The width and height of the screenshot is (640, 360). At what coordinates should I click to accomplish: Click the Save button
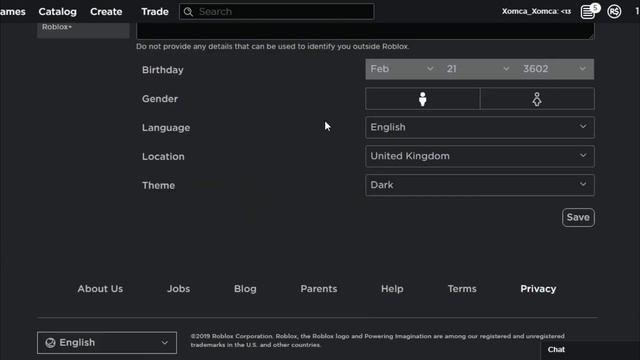point(578,217)
